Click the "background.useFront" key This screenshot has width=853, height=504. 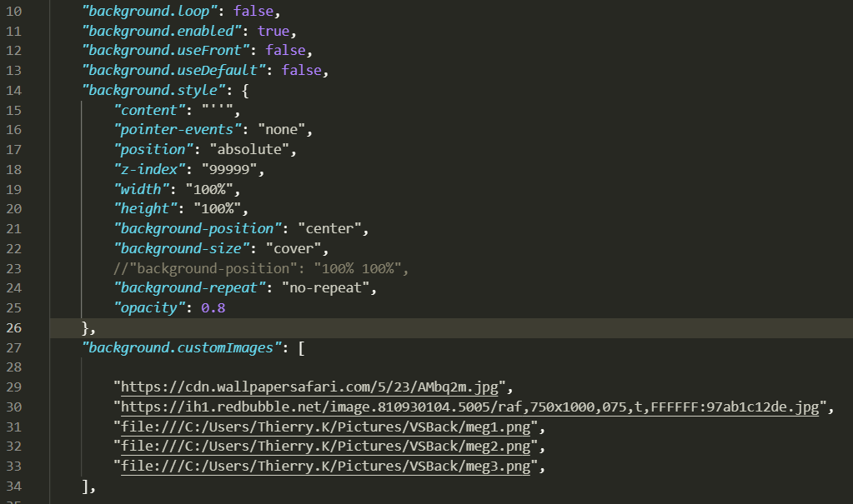[x=165, y=51]
